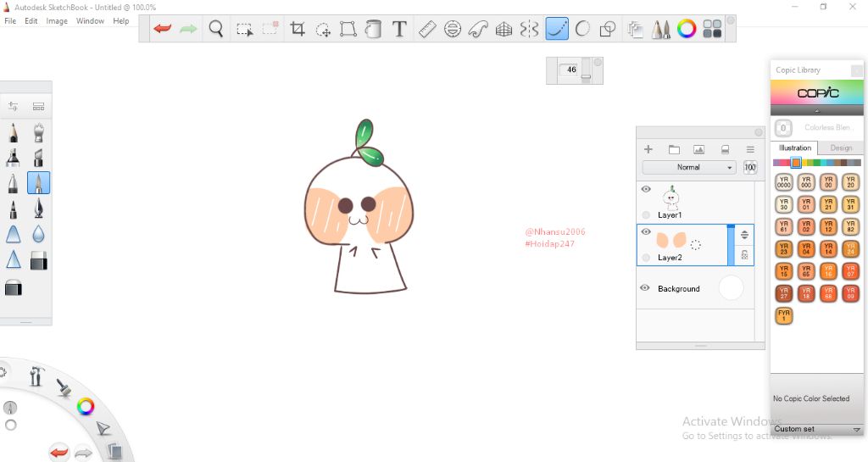Collapse the Copic banner arrow

pyautogui.click(x=817, y=111)
